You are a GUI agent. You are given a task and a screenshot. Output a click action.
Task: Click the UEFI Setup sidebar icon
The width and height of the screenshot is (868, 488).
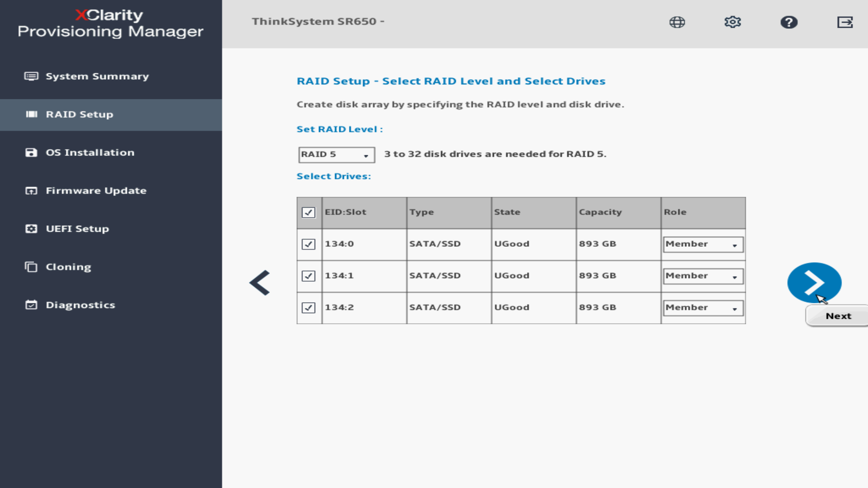click(x=31, y=229)
